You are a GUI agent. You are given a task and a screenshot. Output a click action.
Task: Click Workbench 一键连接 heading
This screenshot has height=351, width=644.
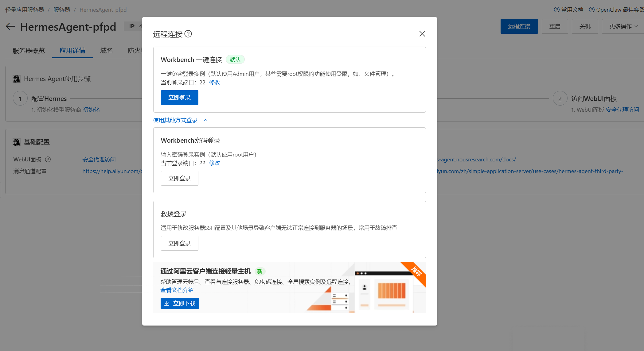pyautogui.click(x=191, y=60)
